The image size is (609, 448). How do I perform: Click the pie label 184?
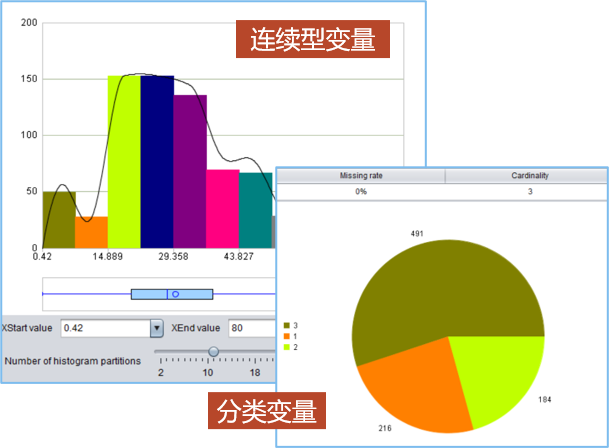point(545,399)
